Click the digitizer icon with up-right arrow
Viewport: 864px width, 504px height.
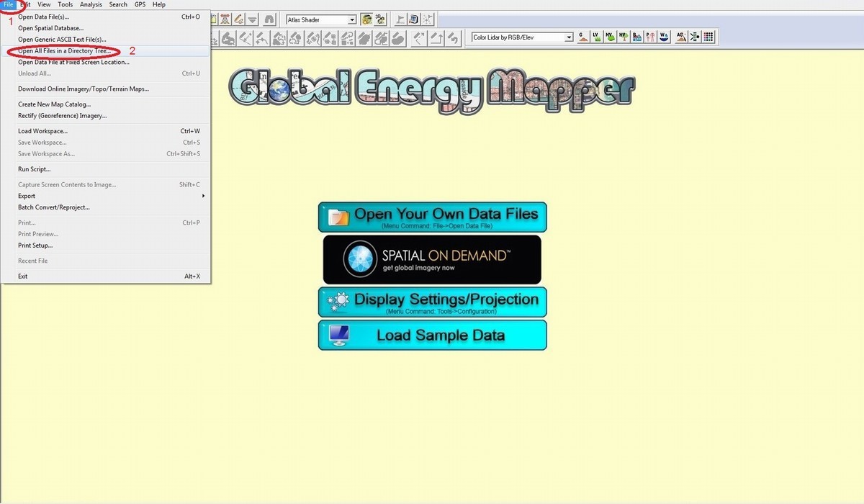(419, 40)
